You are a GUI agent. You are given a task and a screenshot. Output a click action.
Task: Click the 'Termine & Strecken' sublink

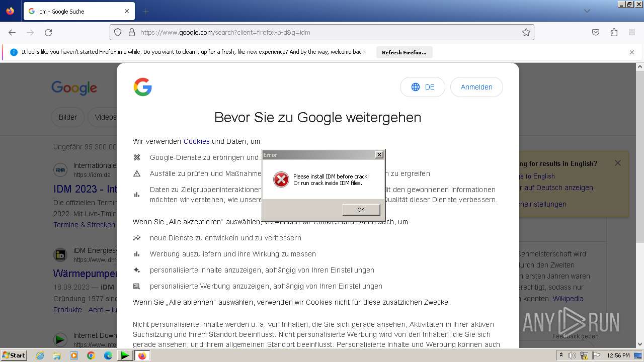pyautogui.click(x=85, y=225)
